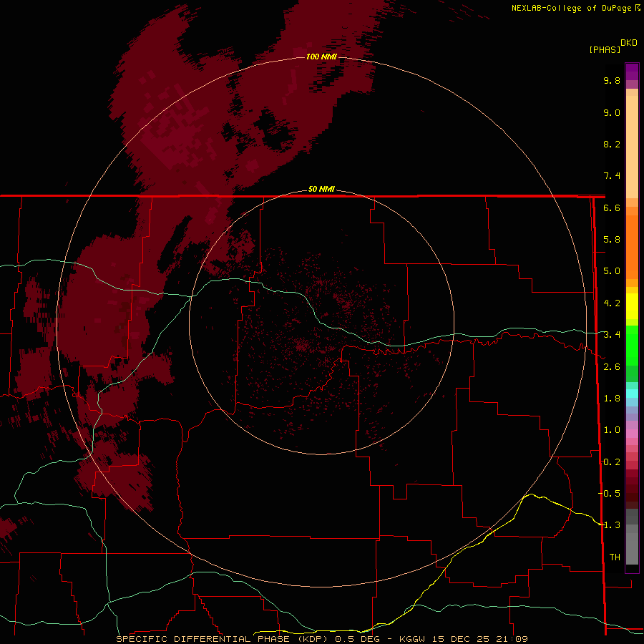Click the [PHAS] legend header label
The image size is (644, 644).
605,49
